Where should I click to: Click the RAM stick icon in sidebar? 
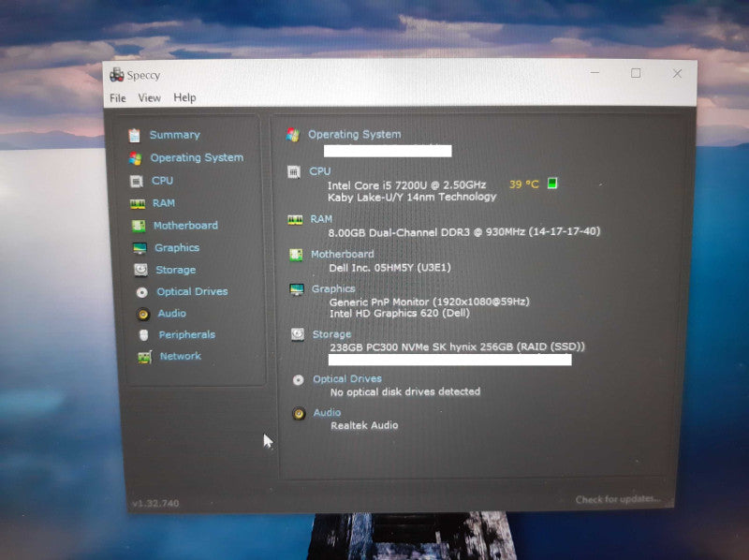click(x=138, y=204)
